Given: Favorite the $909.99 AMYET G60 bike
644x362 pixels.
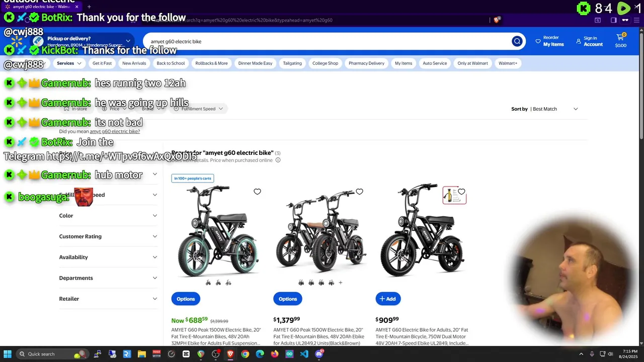Looking at the screenshot, I should click(x=461, y=192).
